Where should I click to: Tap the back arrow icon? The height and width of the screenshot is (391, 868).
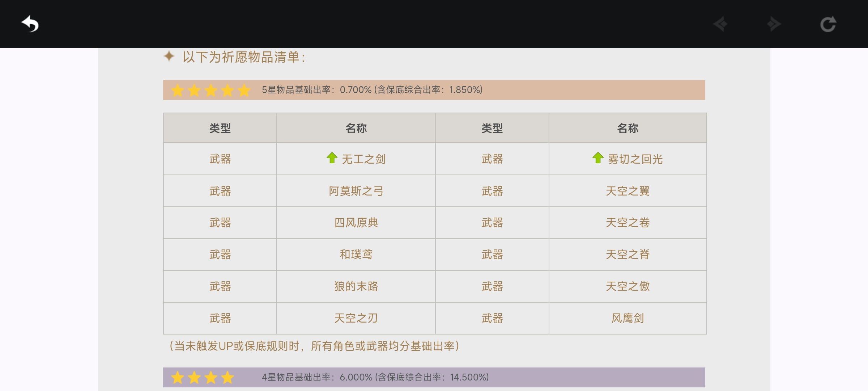tap(30, 24)
